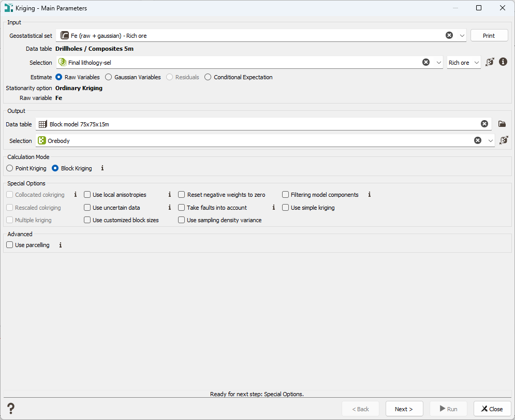Show info about Use parcelling
The height and width of the screenshot is (420, 515).
(60, 245)
